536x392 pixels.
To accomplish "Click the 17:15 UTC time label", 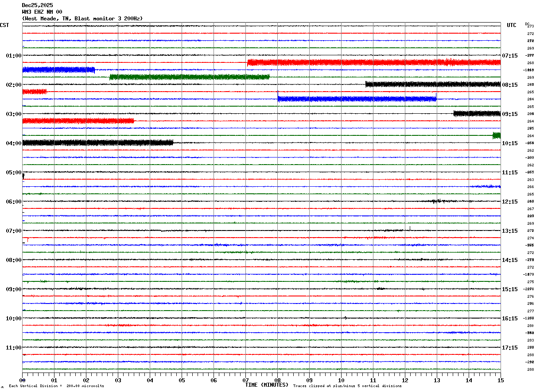I will tap(510, 348).
